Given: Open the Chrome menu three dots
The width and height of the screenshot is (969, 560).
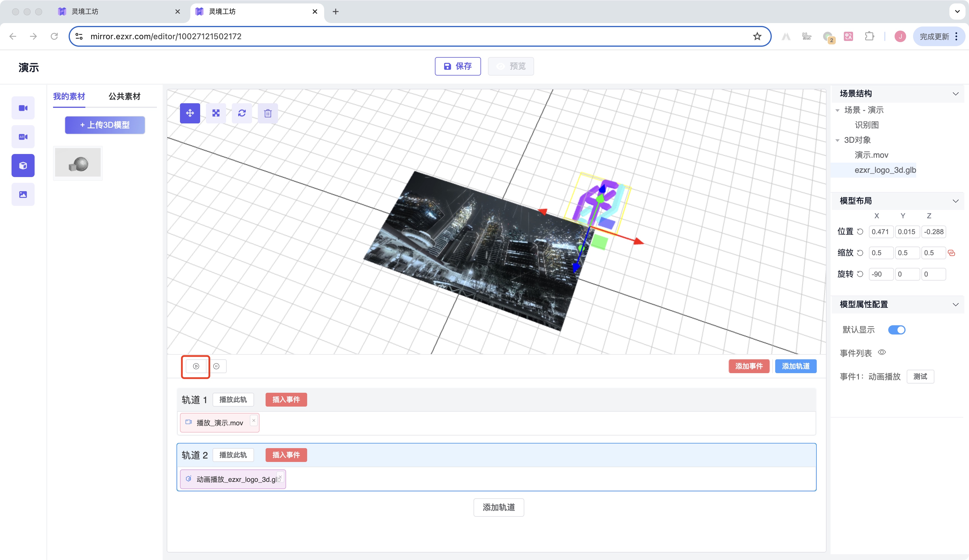Looking at the screenshot, I should (956, 37).
